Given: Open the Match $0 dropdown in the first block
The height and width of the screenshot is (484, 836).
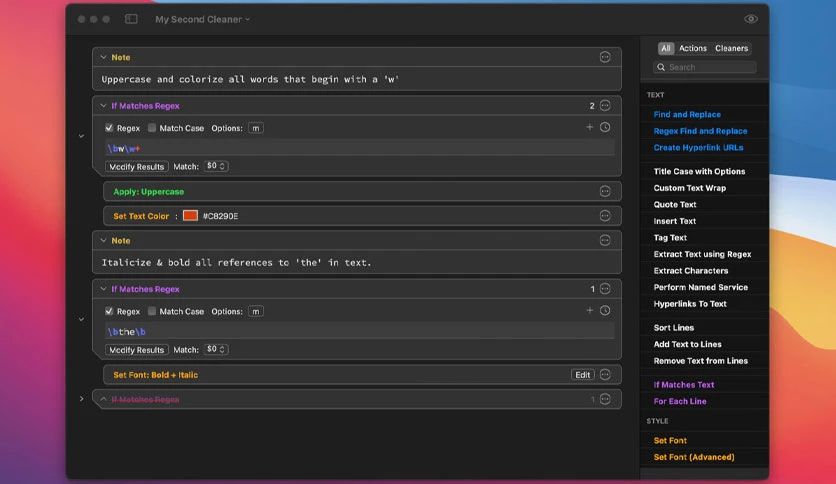Looking at the screenshot, I should [x=216, y=166].
